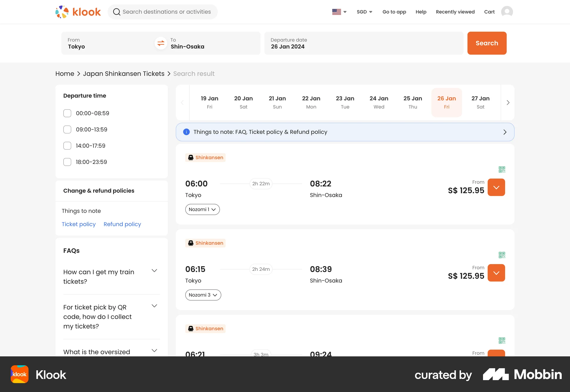Expand the Nozomi 1 train details
Viewport: 570px width, 392px height.
pyautogui.click(x=202, y=209)
